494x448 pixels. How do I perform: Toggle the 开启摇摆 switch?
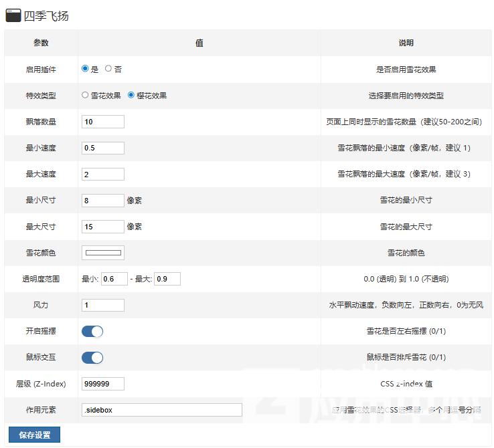92,331
